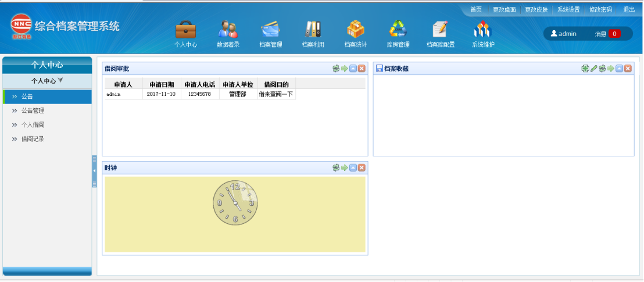This screenshot has width=644, height=282.
Task: Click the 申请人电话 column header
Action: tap(200, 84)
